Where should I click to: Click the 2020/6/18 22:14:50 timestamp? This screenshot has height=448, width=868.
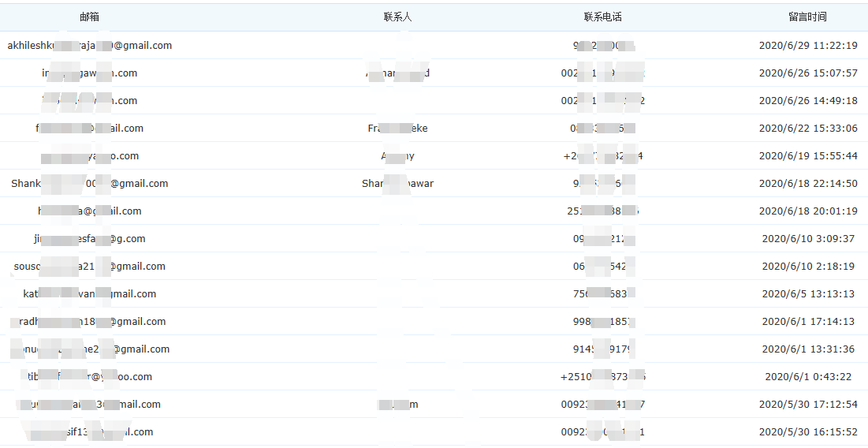(x=807, y=184)
